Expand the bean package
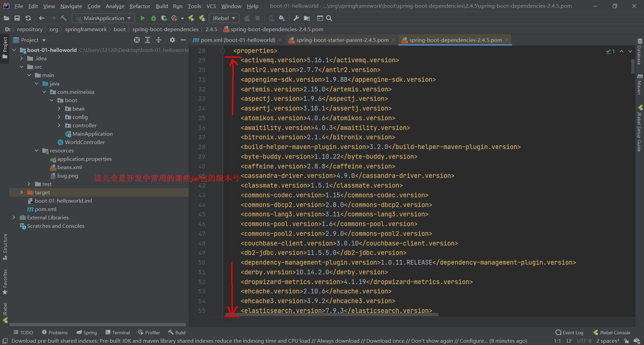The height and width of the screenshot is (345, 644). [x=59, y=109]
